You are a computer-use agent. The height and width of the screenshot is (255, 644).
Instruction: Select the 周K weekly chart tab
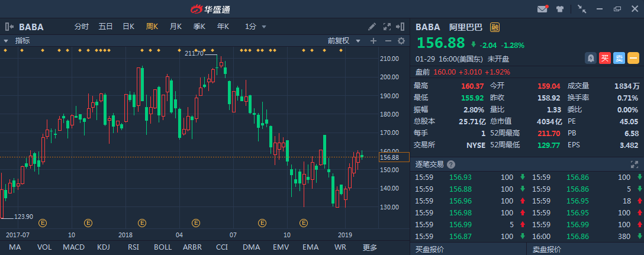(x=152, y=27)
